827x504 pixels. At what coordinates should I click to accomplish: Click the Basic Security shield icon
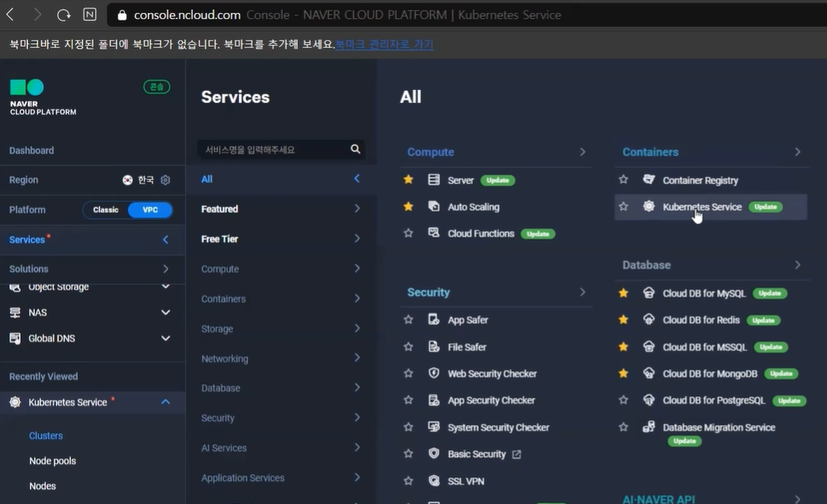pyautogui.click(x=434, y=454)
